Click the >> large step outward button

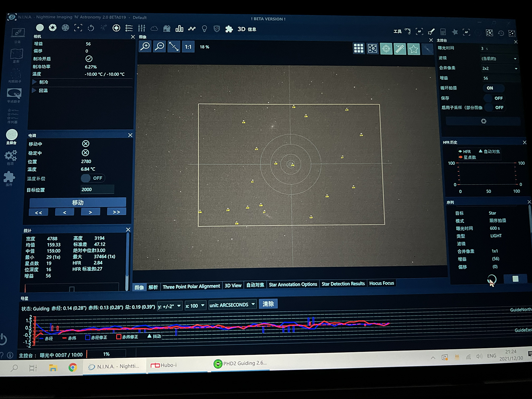click(x=116, y=212)
